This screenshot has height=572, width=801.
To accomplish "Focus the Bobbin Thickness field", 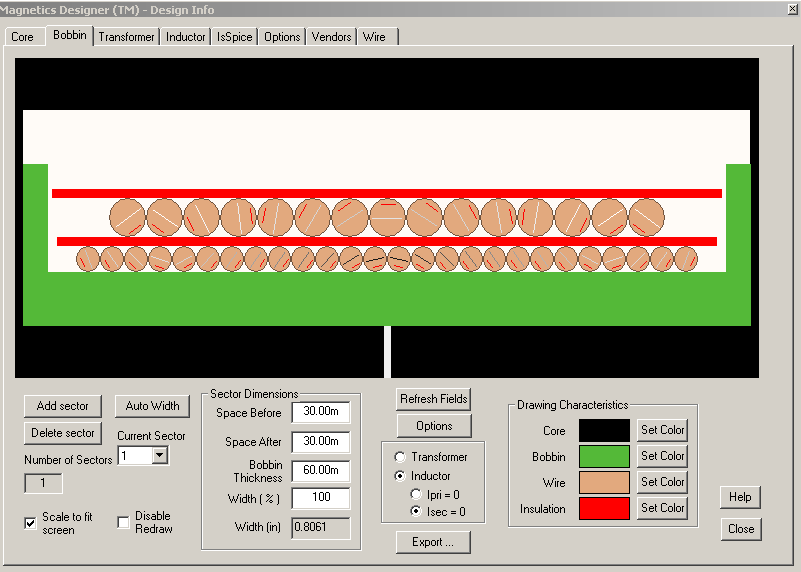I will [320, 471].
